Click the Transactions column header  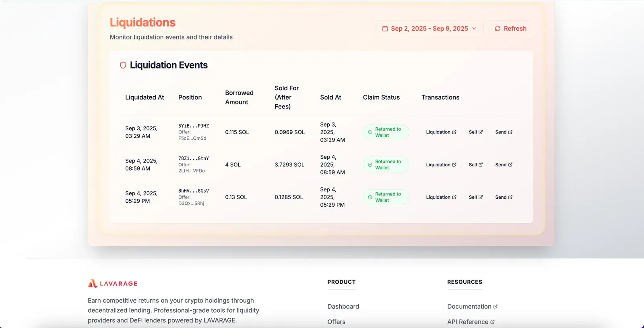click(x=440, y=98)
